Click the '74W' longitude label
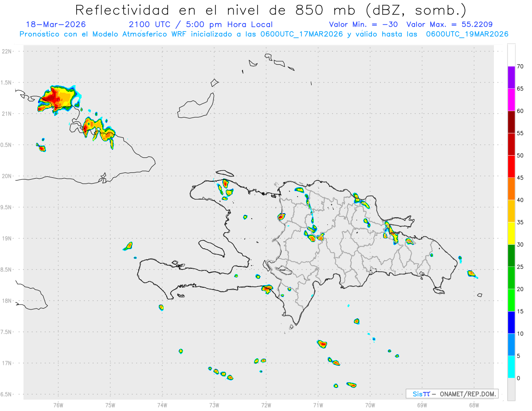Viewport: 532px width, 411px height. (162, 405)
